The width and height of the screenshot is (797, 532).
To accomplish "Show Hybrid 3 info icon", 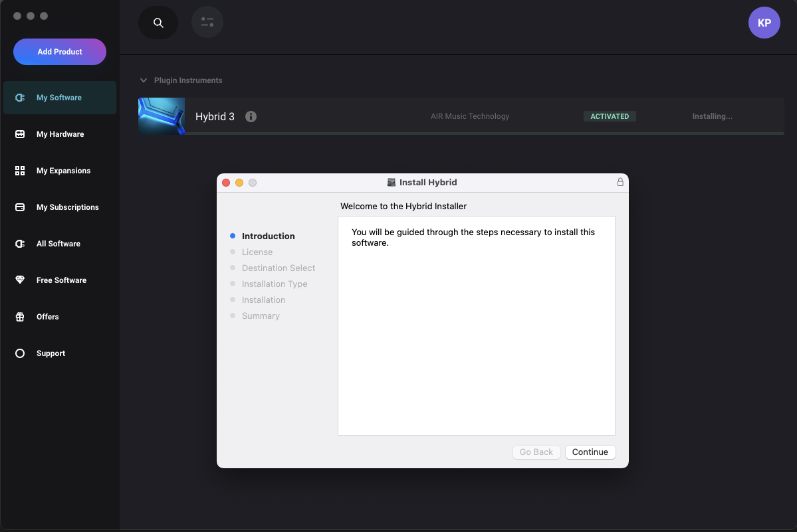I will [x=251, y=116].
